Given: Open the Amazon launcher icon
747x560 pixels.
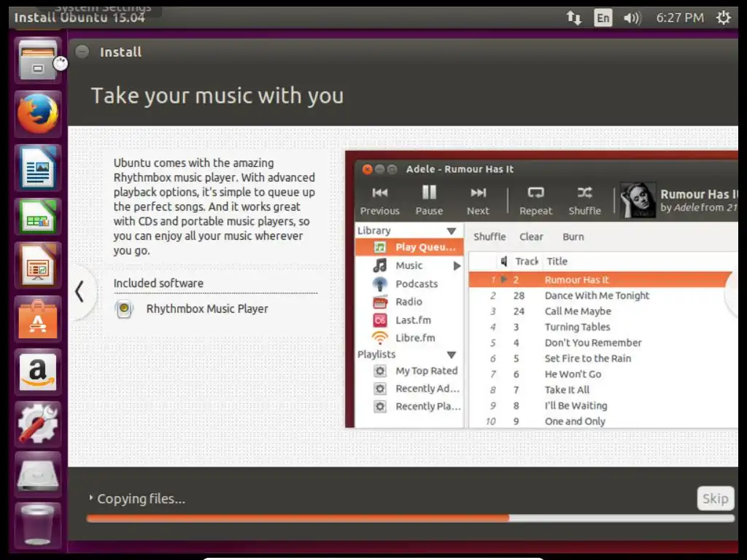Looking at the screenshot, I should pyautogui.click(x=38, y=372).
